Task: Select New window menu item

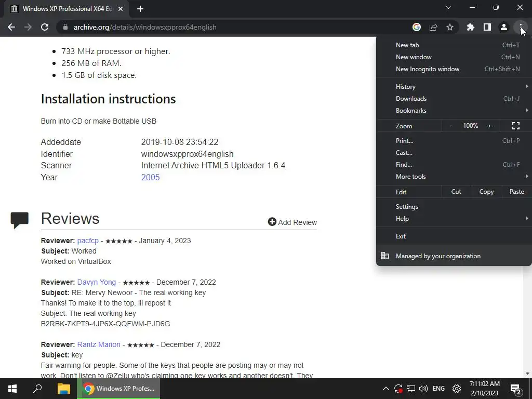Action: pyautogui.click(x=454, y=57)
